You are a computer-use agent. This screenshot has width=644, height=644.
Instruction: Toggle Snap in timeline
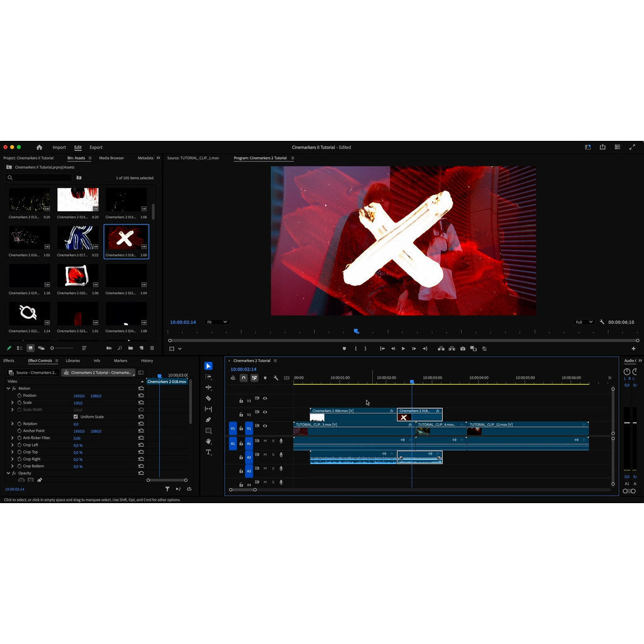pyautogui.click(x=243, y=378)
